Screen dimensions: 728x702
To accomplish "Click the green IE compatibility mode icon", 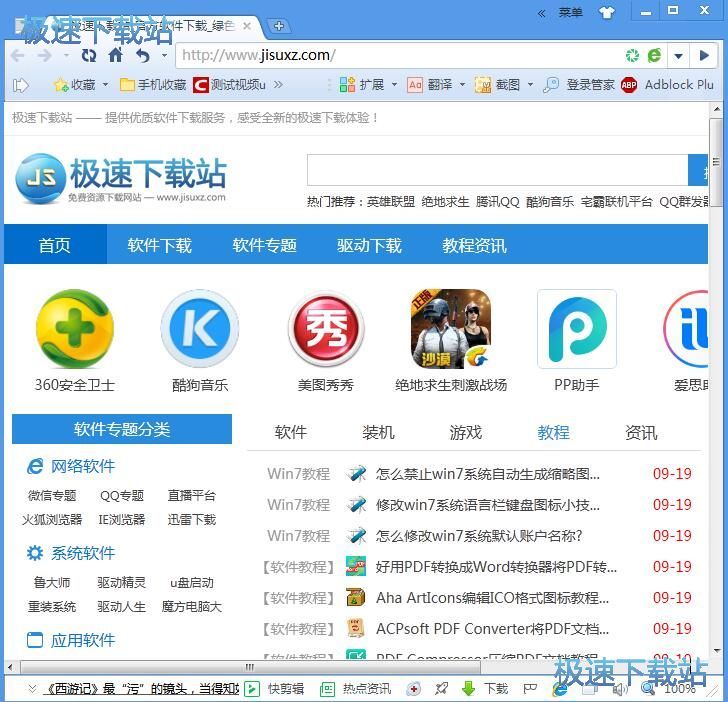I will click(654, 55).
